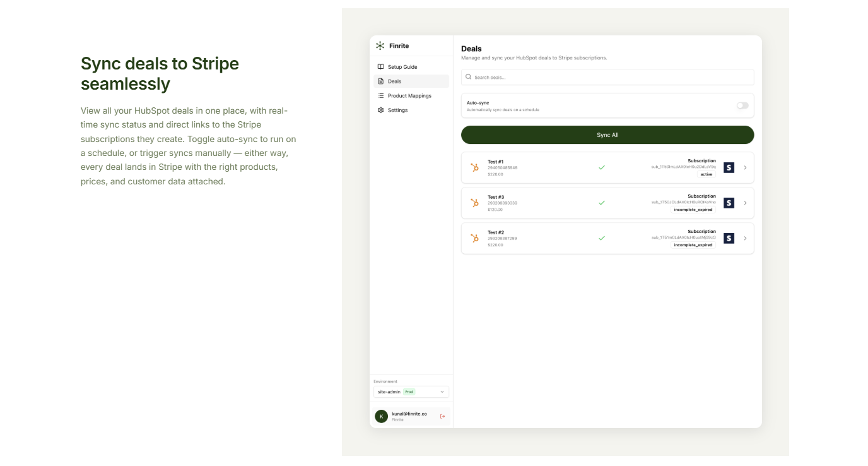Click the active status badge on Test #1
The image size is (868, 466).
pyautogui.click(x=707, y=174)
